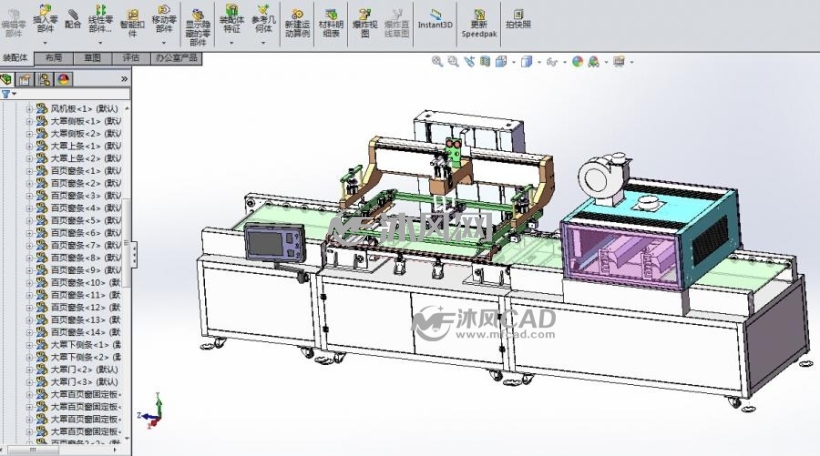
Task: Select the 配合 (Mate) tool
Action: coord(73,19)
